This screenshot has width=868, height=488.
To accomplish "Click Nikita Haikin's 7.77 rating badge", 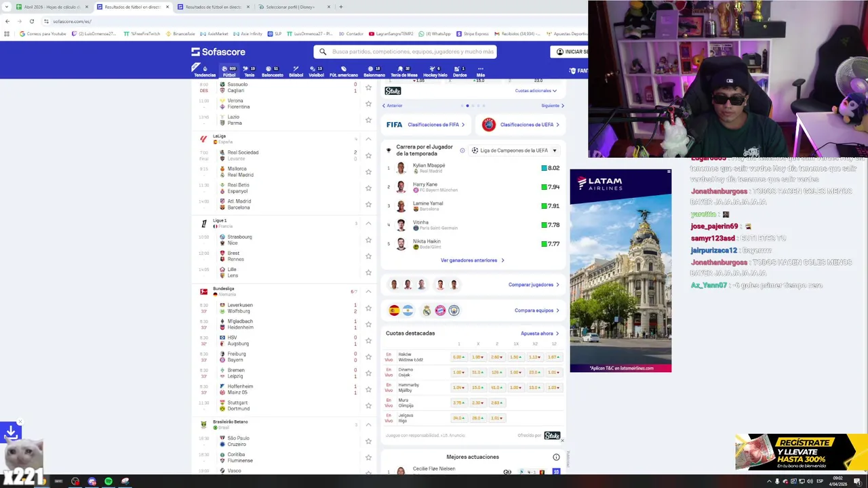I will pos(551,244).
